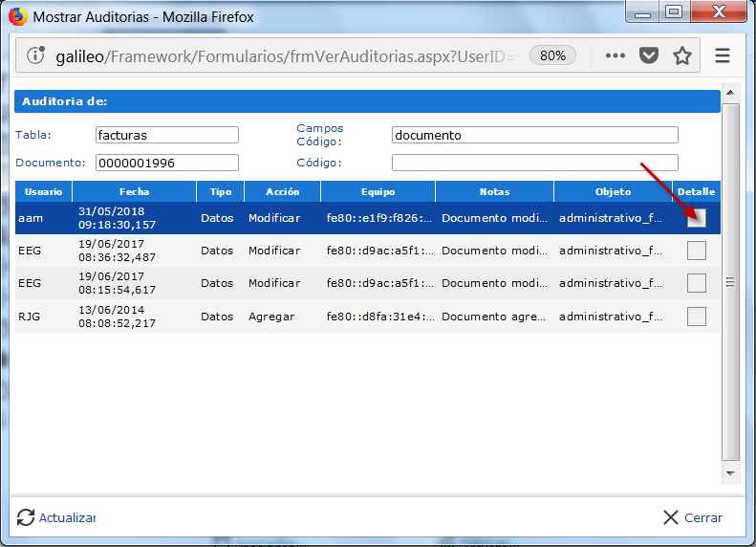Click the Equipo column header

click(x=378, y=191)
